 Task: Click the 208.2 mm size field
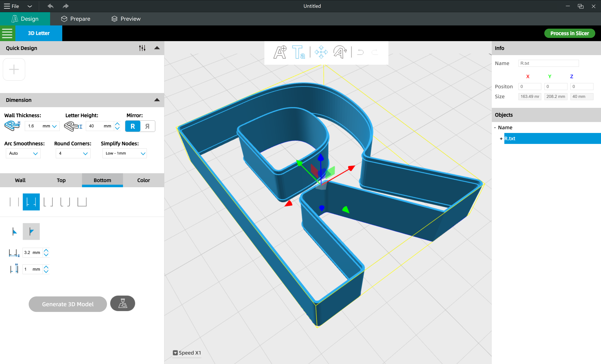pyautogui.click(x=556, y=97)
